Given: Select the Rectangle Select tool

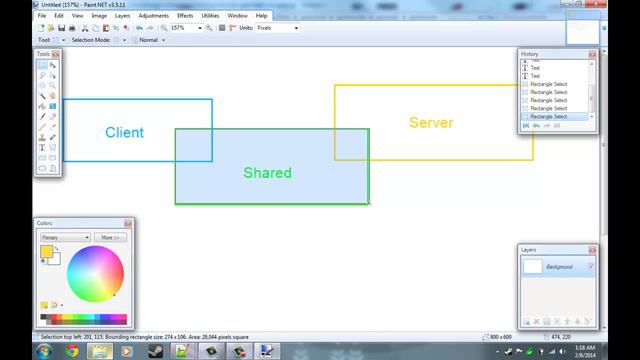Looking at the screenshot, I should click(42, 65).
